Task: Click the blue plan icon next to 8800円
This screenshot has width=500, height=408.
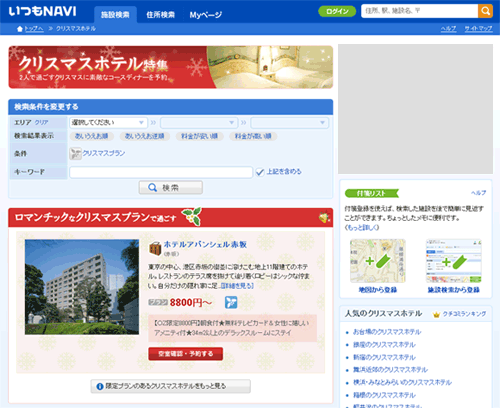Action: [x=231, y=302]
